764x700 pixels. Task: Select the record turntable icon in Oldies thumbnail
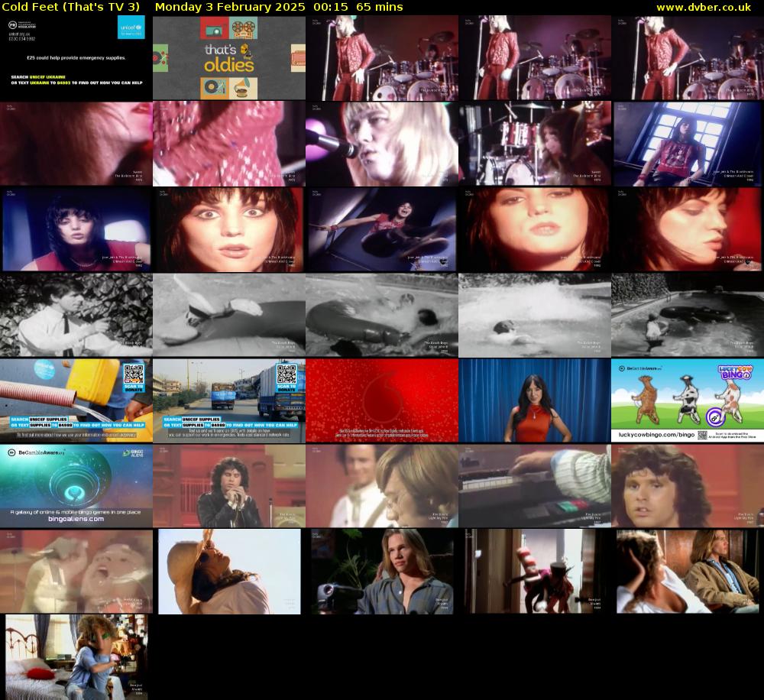(215, 88)
